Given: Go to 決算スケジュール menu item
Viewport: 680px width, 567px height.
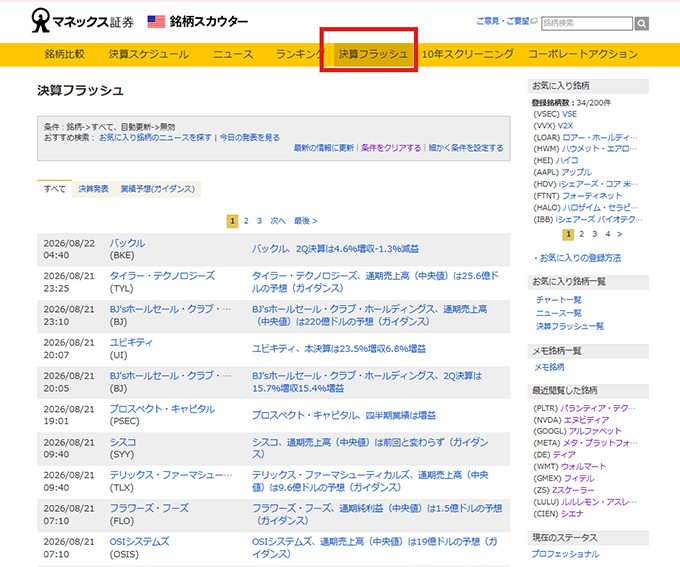Looking at the screenshot, I should pos(149,54).
